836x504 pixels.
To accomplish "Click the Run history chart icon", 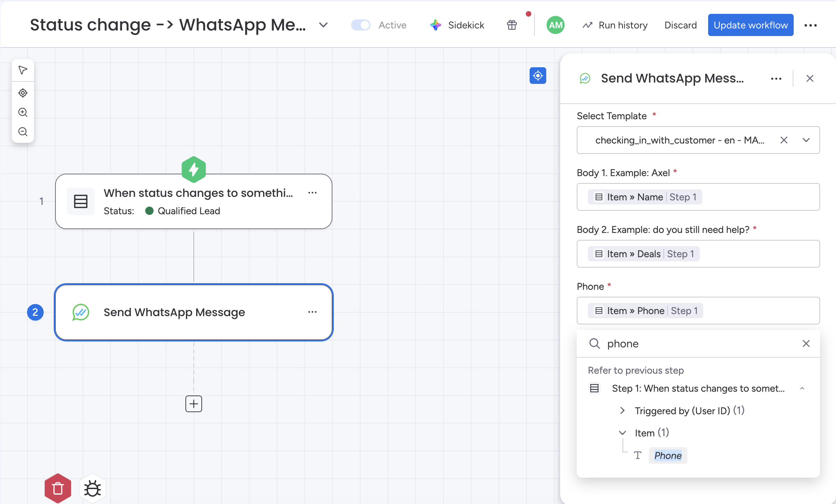I will [x=587, y=25].
